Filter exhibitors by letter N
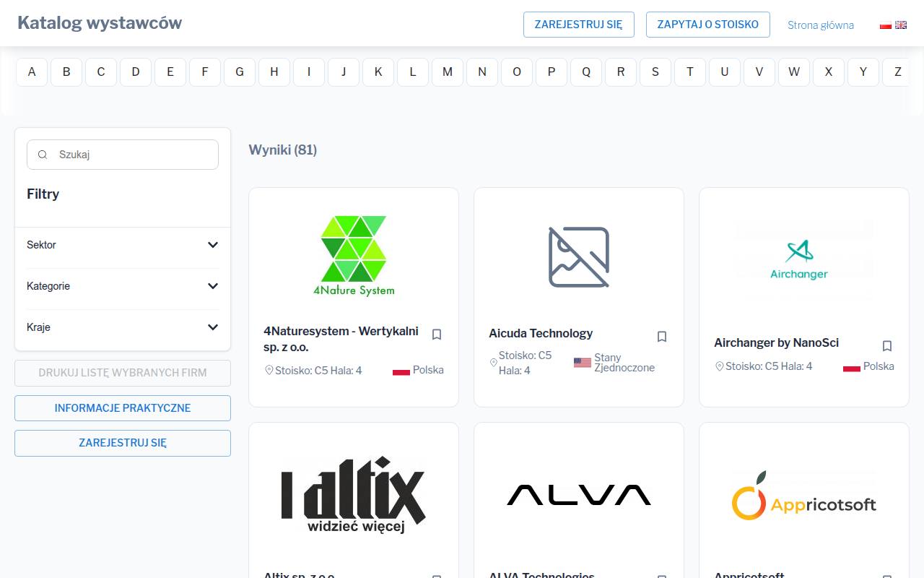Screen dimensions: 924x578 (x=482, y=72)
